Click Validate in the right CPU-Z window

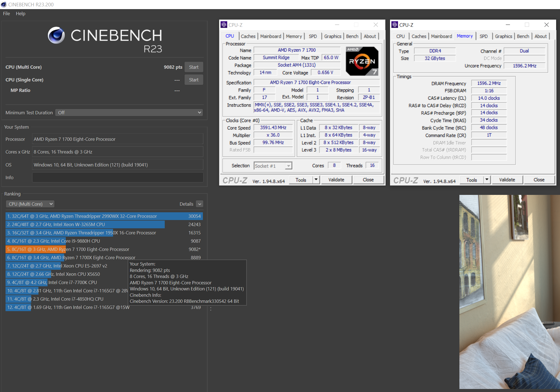point(507,180)
